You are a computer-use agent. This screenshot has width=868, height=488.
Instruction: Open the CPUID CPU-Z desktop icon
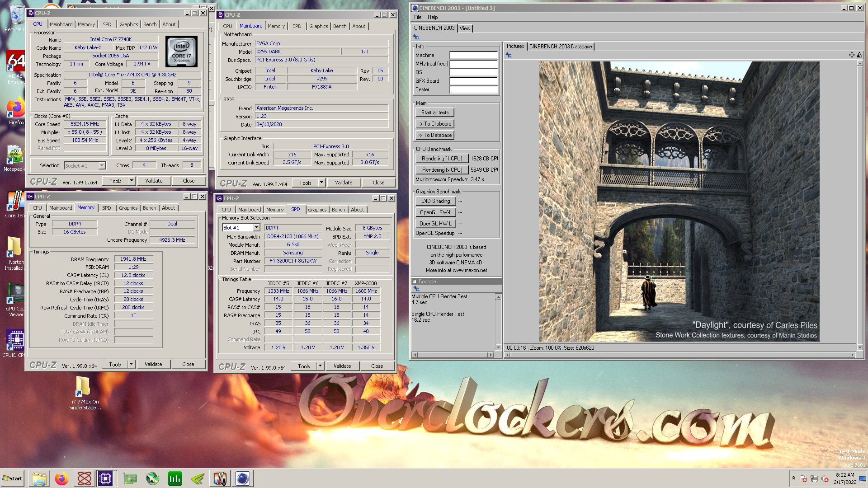coord(14,343)
